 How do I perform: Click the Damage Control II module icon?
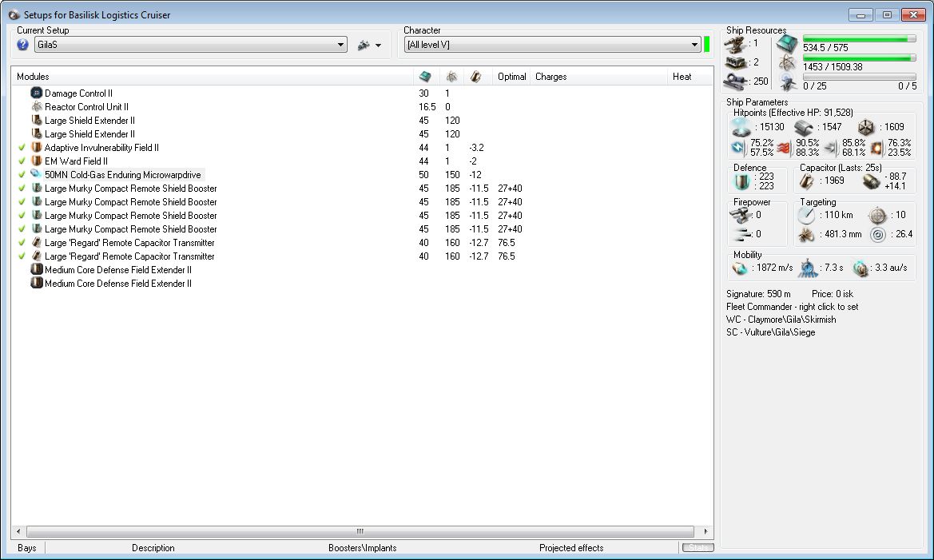[36, 93]
